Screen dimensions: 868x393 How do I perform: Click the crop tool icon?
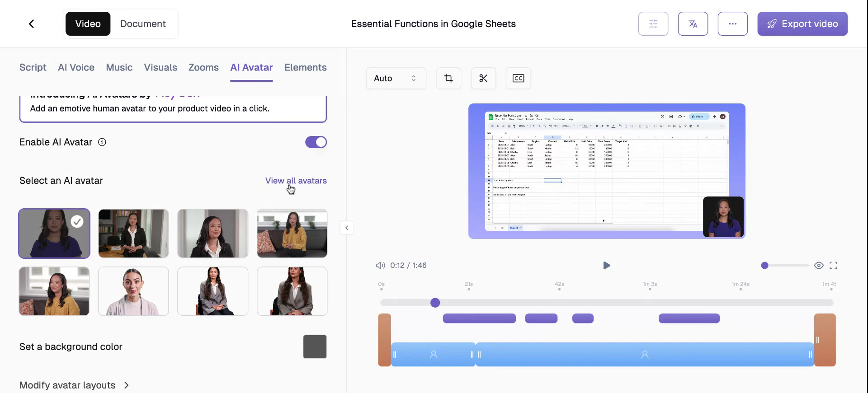tap(448, 78)
